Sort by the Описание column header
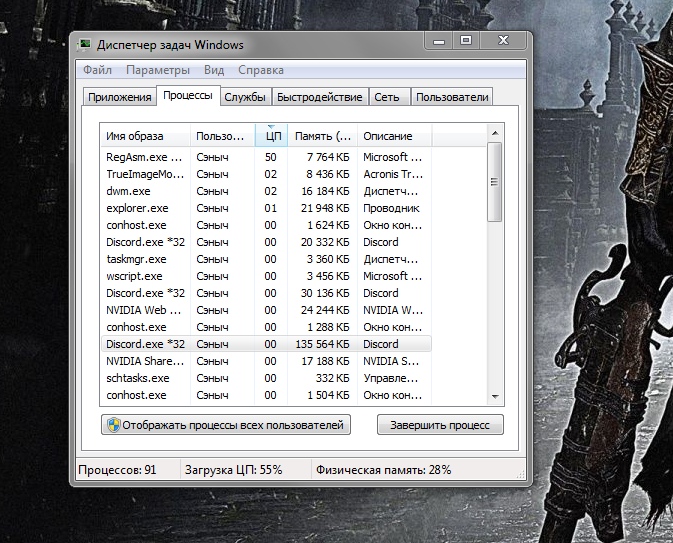 pyautogui.click(x=394, y=136)
